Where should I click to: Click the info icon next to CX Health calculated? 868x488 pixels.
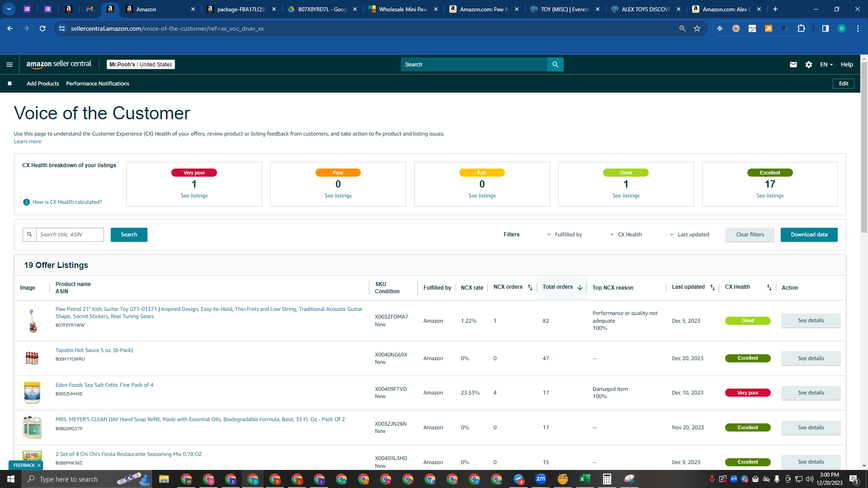point(26,202)
